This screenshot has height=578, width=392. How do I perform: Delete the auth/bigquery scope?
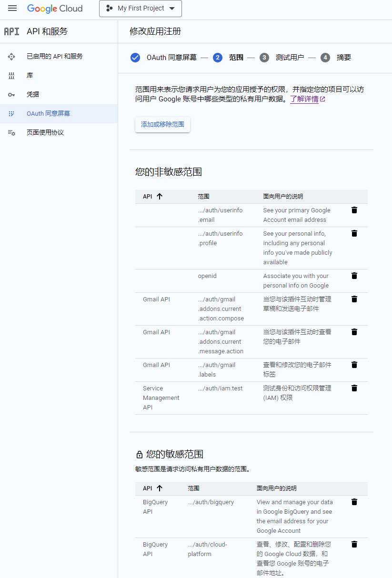[x=354, y=502]
